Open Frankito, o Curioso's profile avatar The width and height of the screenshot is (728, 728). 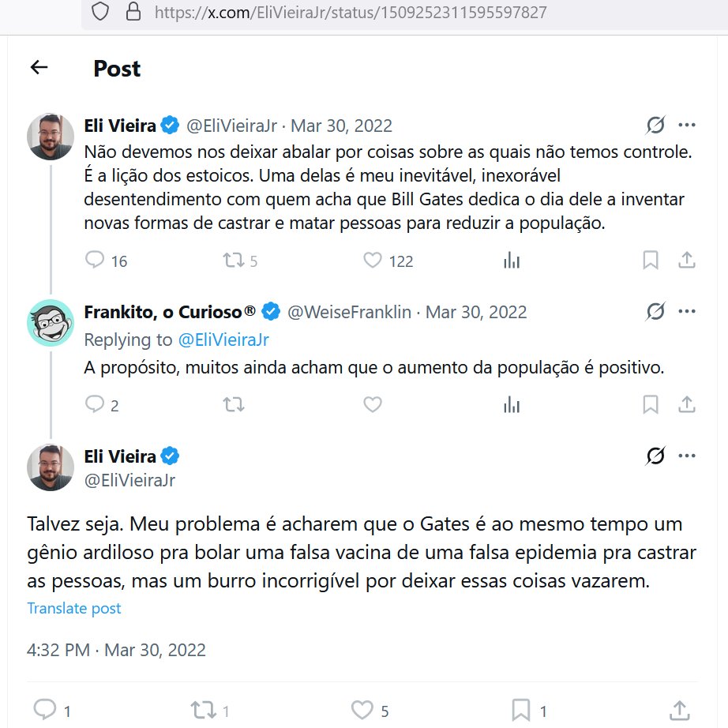[x=51, y=323]
